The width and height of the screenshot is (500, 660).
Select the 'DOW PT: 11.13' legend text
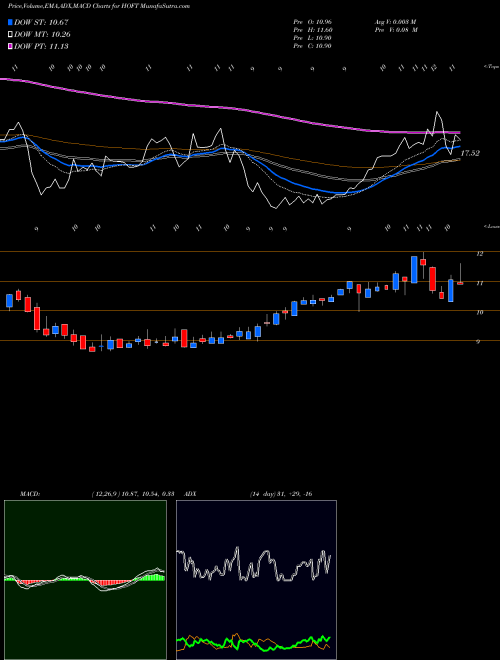click(x=41, y=46)
